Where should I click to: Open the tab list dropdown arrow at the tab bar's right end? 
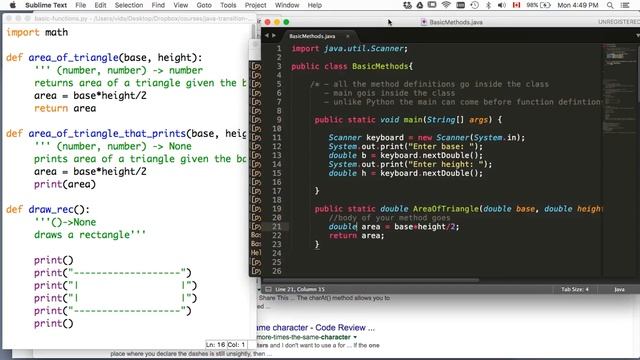point(638,36)
